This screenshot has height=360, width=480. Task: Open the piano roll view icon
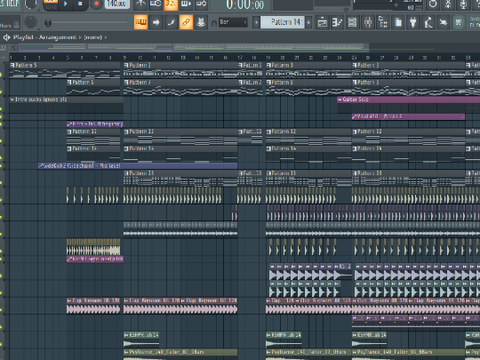click(x=337, y=23)
